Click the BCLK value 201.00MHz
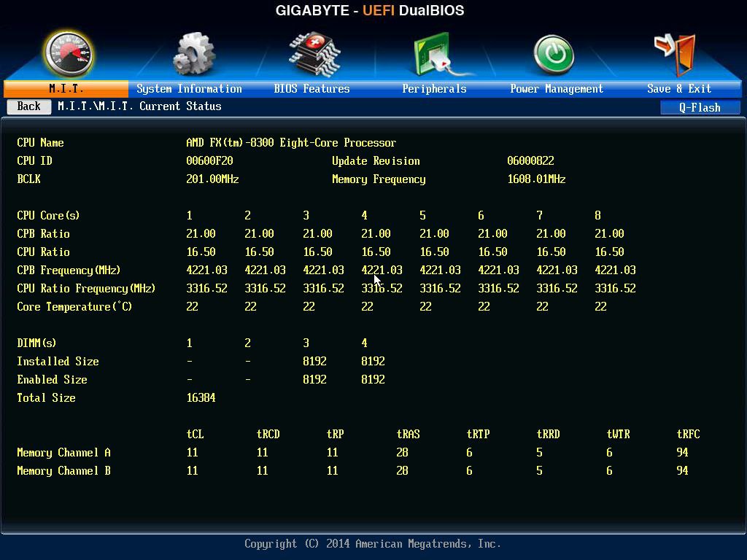 (212, 179)
